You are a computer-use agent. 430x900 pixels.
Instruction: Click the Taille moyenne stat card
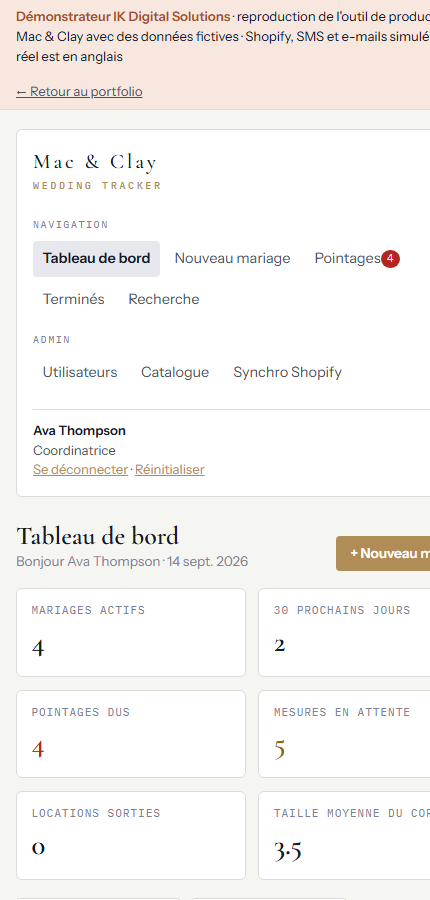pos(344,836)
